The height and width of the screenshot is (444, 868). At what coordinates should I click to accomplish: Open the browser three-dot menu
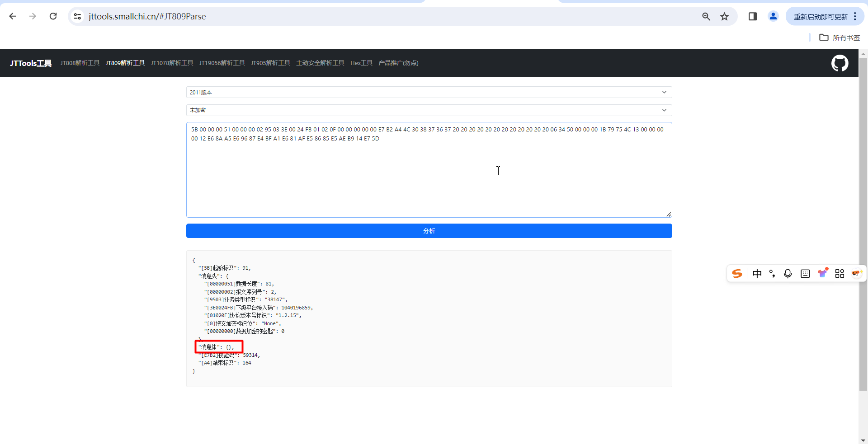(x=855, y=16)
